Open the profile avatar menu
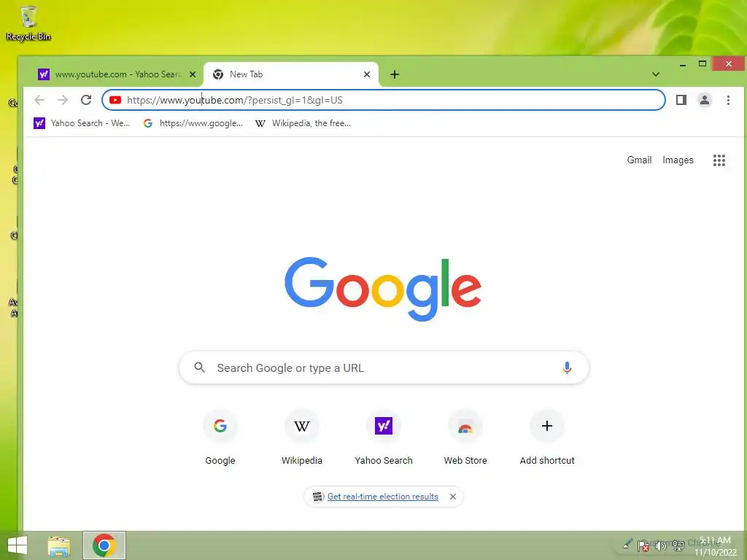This screenshot has width=747, height=560. pyautogui.click(x=705, y=100)
